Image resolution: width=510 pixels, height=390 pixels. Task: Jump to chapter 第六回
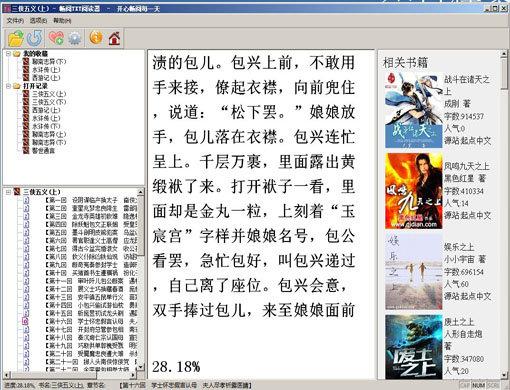tap(91, 240)
